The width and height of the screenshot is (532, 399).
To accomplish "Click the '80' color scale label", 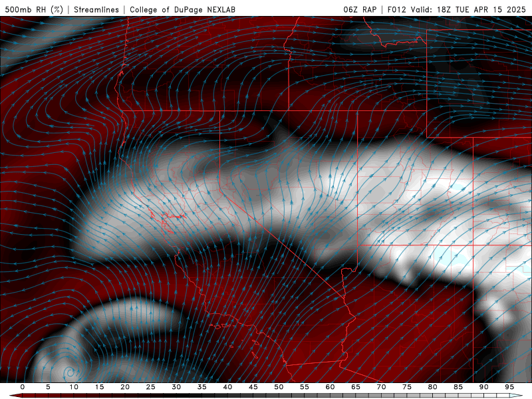I will (433, 387).
